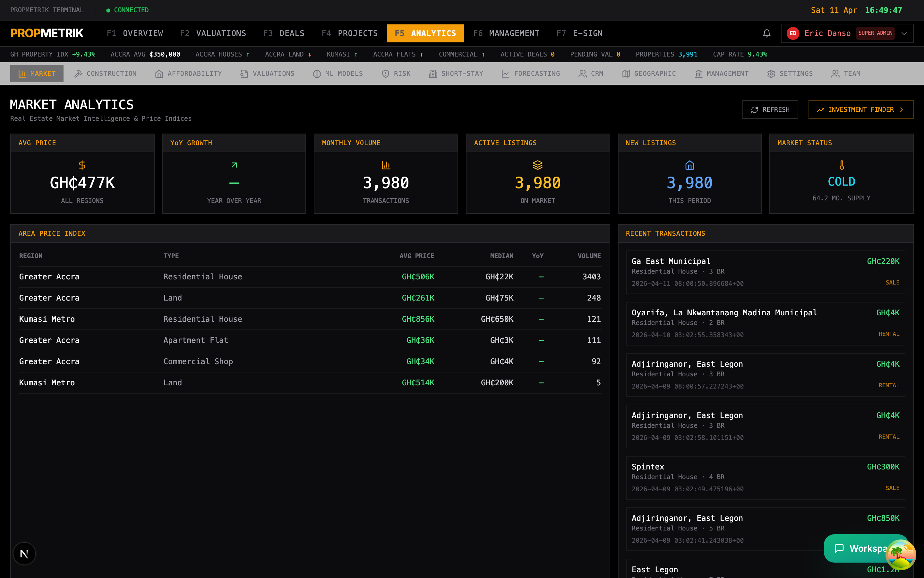Switch to F2 Valuations tab
This screenshot has height=578, width=924.
[x=213, y=33]
